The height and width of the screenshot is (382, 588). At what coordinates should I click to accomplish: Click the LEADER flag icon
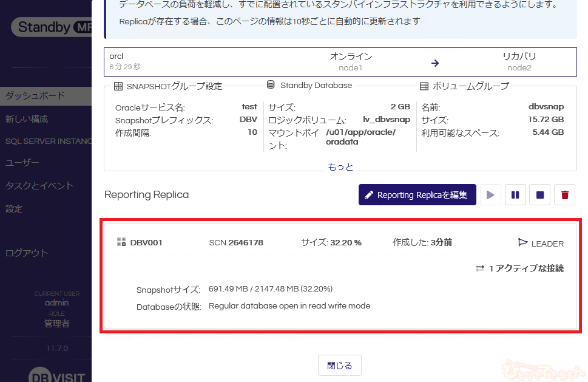click(x=522, y=242)
